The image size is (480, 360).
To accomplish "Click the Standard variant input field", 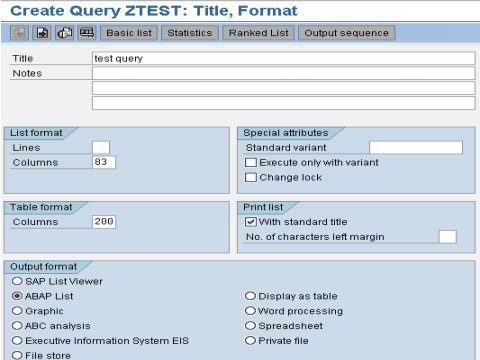I will pyautogui.click(x=416, y=148).
